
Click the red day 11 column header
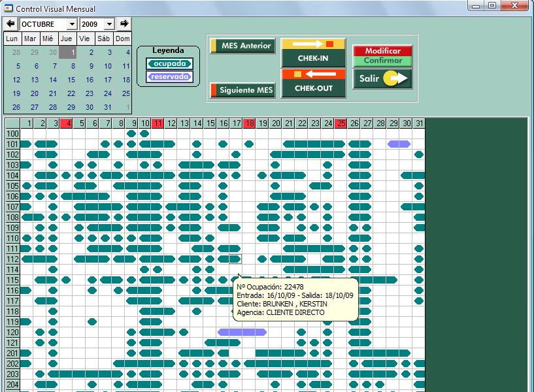[158, 123]
